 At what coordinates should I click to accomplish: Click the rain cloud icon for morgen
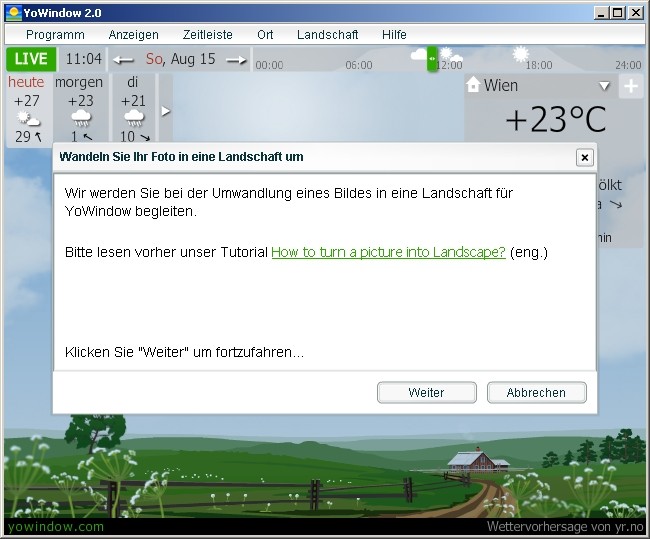(x=80, y=119)
